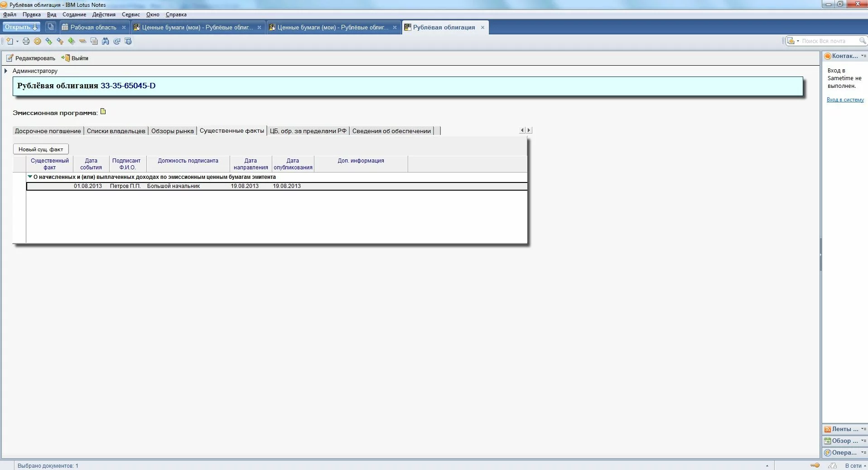The width and height of the screenshot is (868, 470).
Task: Click the binoculars search icon
Action: tap(106, 41)
